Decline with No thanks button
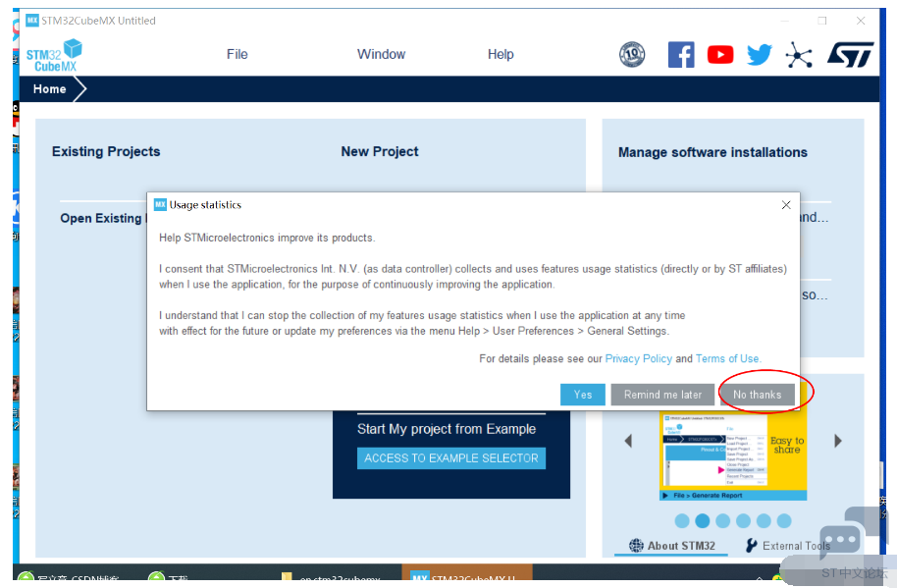This screenshot has width=897, height=588. coord(757,395)
